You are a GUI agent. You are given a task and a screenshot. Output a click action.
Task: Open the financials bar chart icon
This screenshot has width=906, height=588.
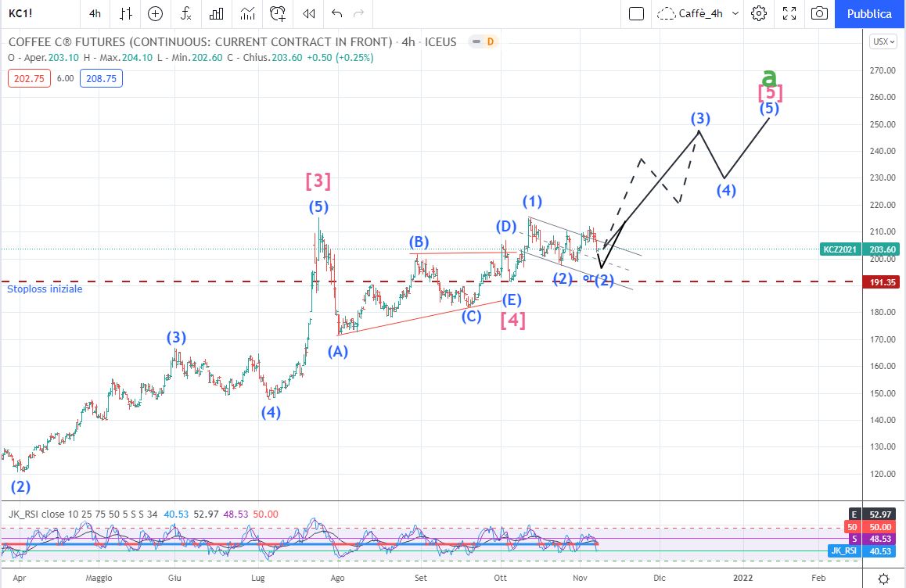[217, 13]
